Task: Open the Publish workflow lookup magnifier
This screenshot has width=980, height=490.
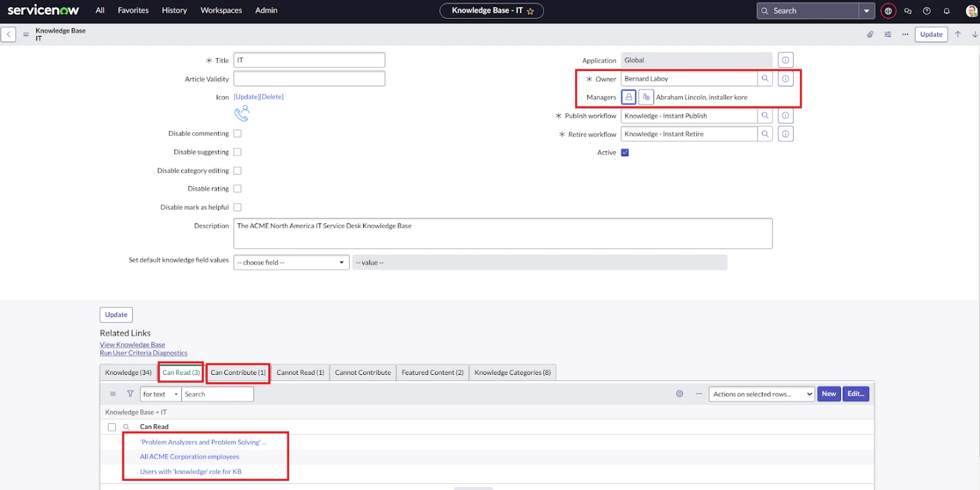Action: 765,115
